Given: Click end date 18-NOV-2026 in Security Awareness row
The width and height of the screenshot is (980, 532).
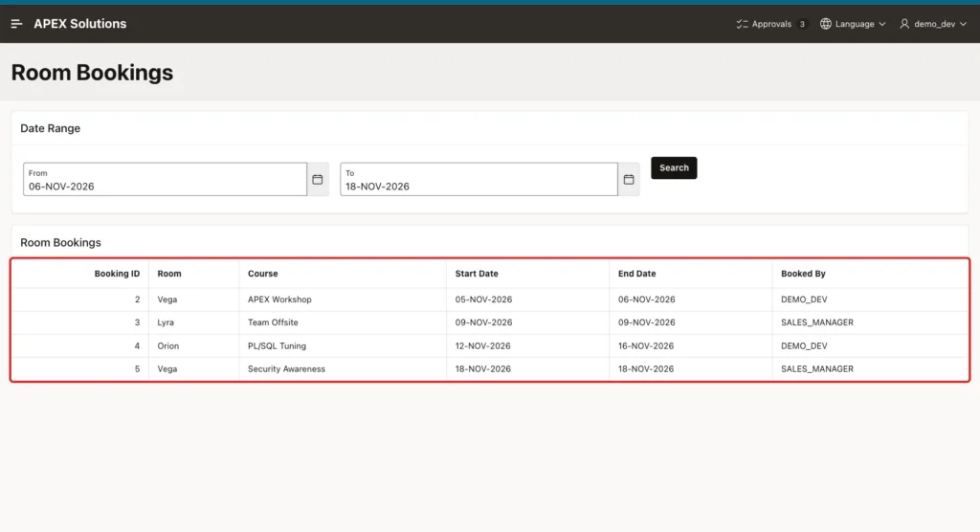Looking at the screenshot, I should [x=646, y=368].
